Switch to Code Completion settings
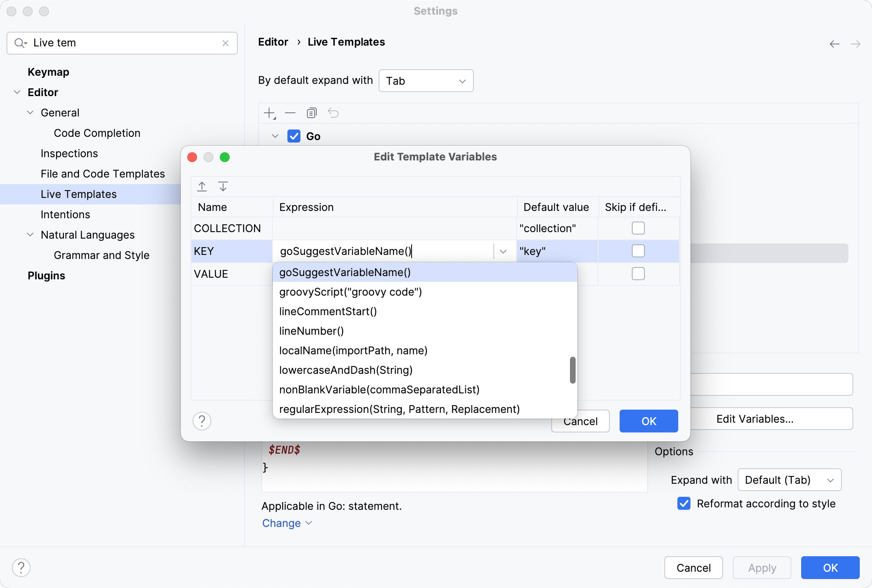This screenshot has width=872, height=588. pos(96,133)
